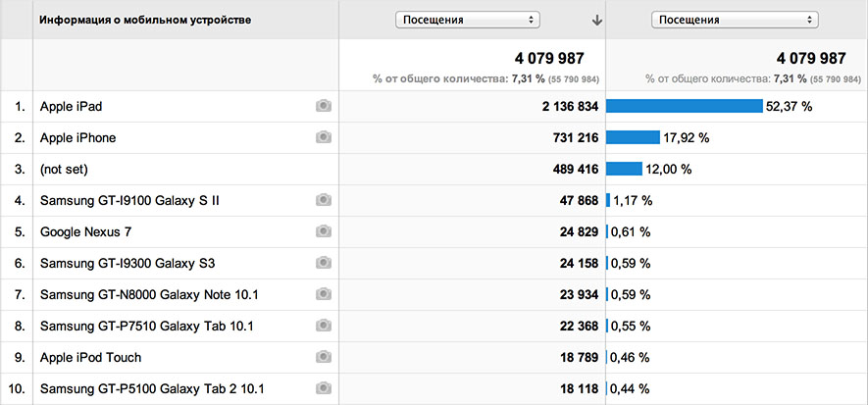Click the visits value 22 368
This screenshot has height=405, width=868.
tap(579, 327)
